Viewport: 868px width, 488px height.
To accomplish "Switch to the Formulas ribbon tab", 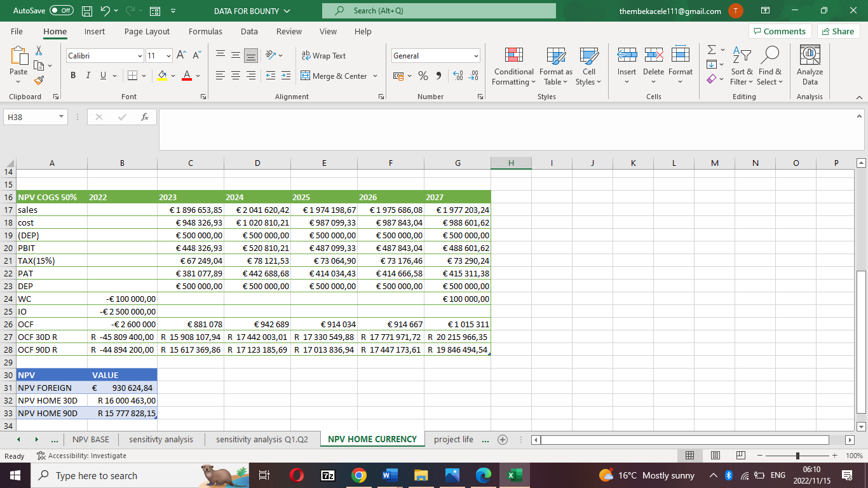I will pos(205,31).
